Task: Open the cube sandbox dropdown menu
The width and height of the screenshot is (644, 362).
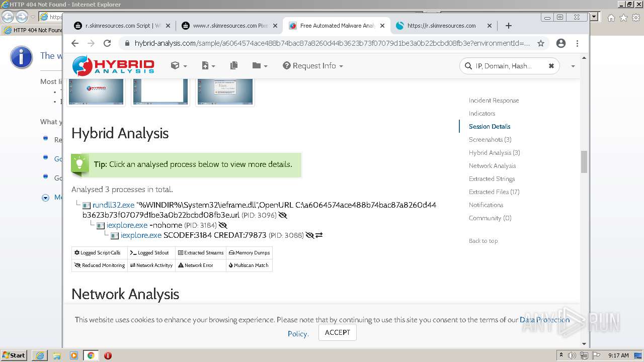Action: [179, 66]
